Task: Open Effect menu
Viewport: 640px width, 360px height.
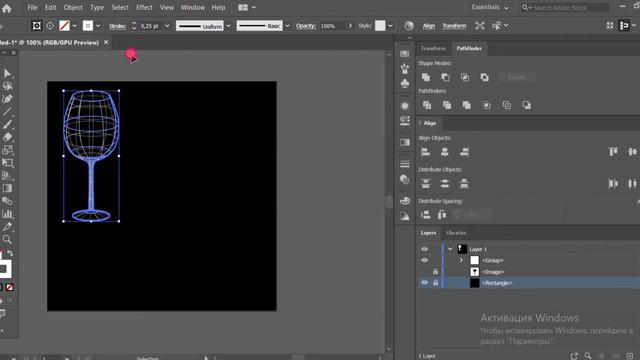Action: click(x=144, y=7)
